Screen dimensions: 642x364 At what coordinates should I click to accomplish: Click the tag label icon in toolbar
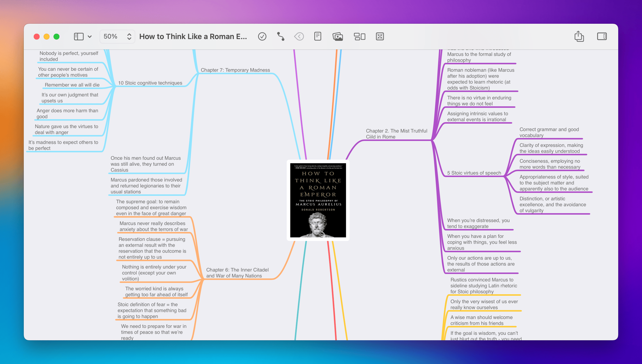299,36
